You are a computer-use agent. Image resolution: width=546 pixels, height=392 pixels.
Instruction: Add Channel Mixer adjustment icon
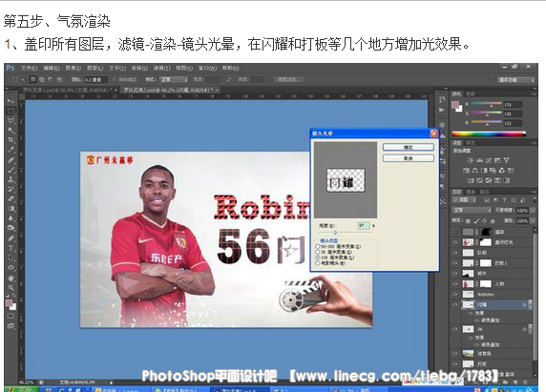502,171
